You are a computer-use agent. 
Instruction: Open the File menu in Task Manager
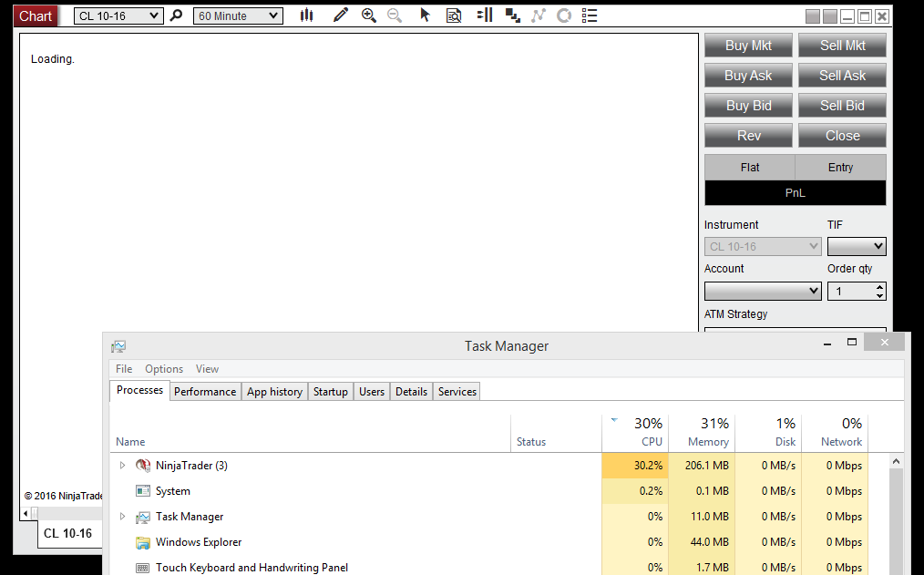click(x=124, y=369)
